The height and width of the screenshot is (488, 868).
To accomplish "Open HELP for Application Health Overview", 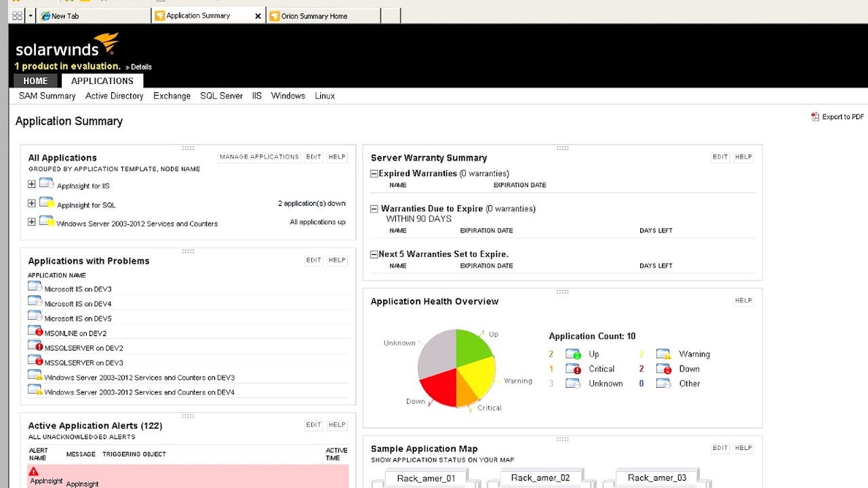I will [x=743, y=300].
